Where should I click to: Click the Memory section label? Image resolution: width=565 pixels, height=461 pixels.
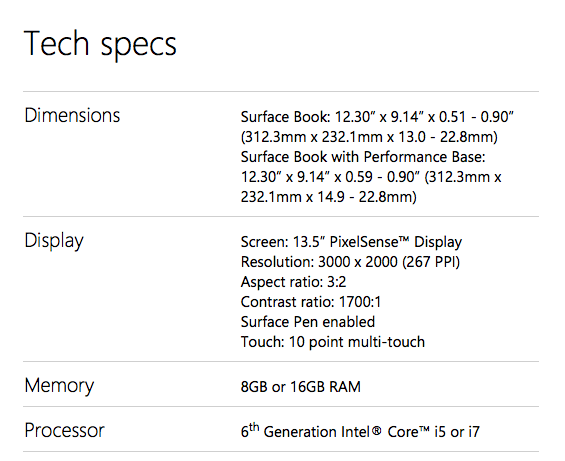coord(59,385)
